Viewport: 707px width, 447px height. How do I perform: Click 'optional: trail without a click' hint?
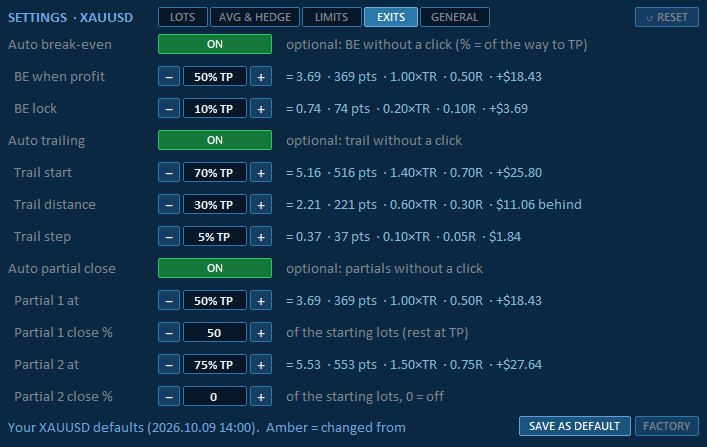point(374,140)
